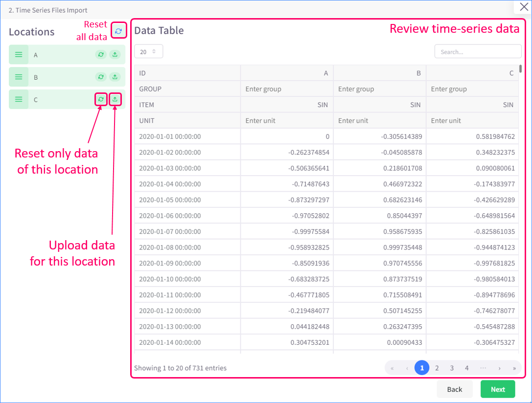Jump to the first page with double-left arrow
This screenshot has height=403, width=532.
point(392,368)
